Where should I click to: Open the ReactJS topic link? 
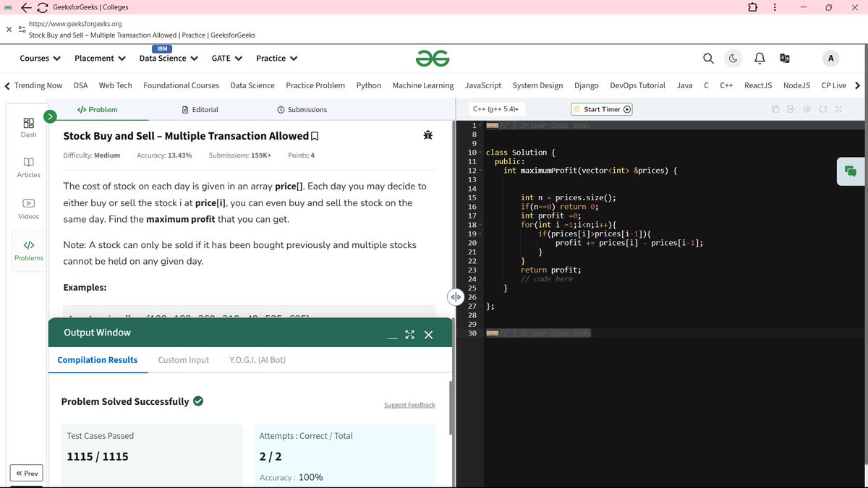(758, 85)
